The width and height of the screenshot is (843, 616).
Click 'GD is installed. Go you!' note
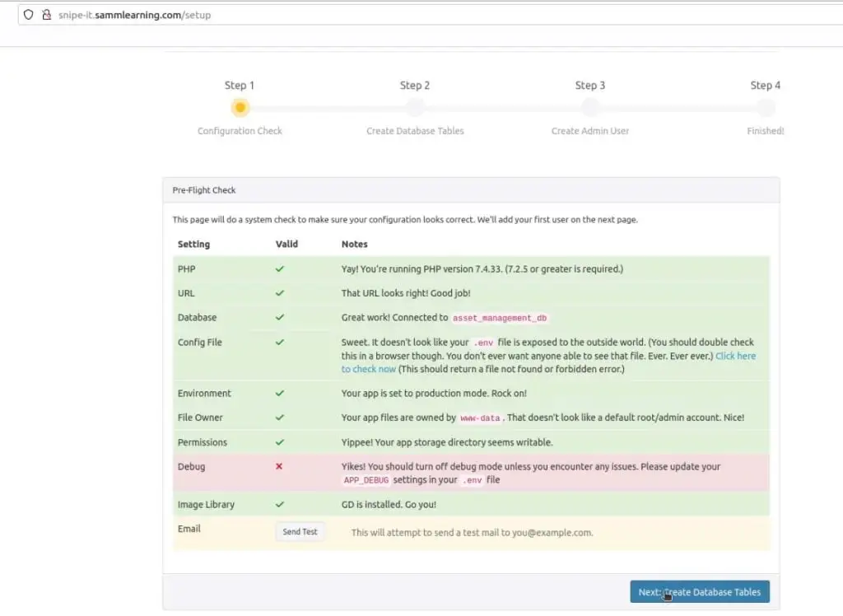point(389,505)
